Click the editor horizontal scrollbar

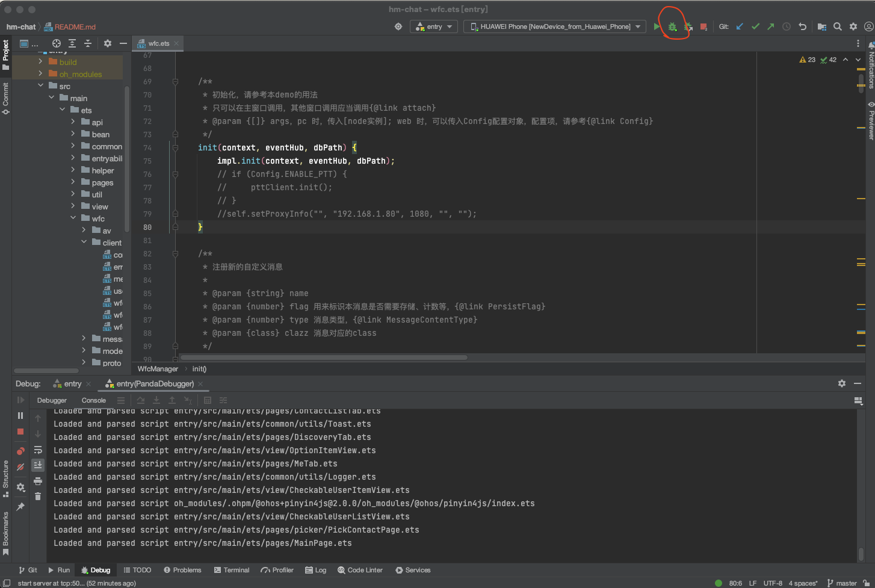click(x=324, y=357)
